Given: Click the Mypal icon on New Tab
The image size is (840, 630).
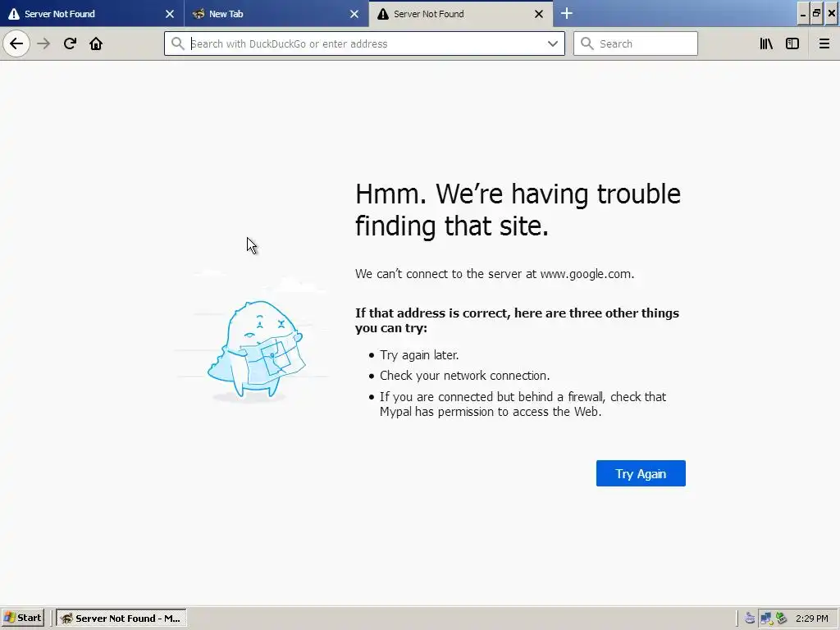Looking at the screenshot, I should (199, 14).
